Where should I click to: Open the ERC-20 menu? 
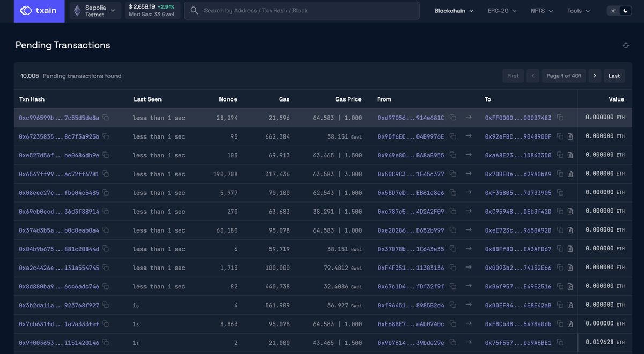click(x=502, y=11)
